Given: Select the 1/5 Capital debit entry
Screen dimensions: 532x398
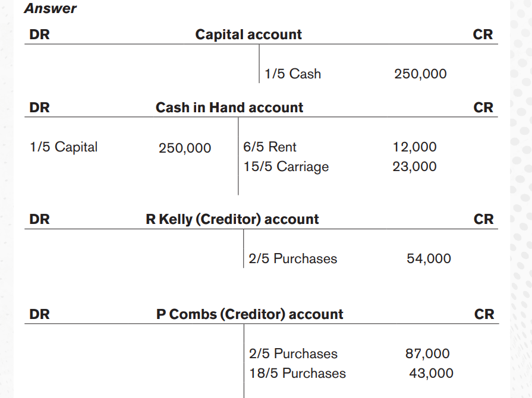Looking at the screenshot, I should (x=64, y=147).
